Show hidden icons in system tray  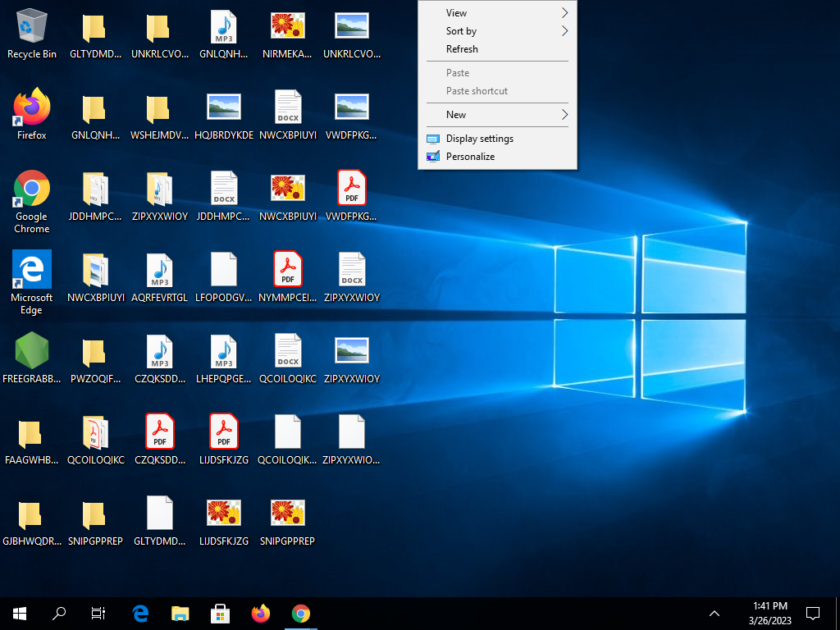714,613
